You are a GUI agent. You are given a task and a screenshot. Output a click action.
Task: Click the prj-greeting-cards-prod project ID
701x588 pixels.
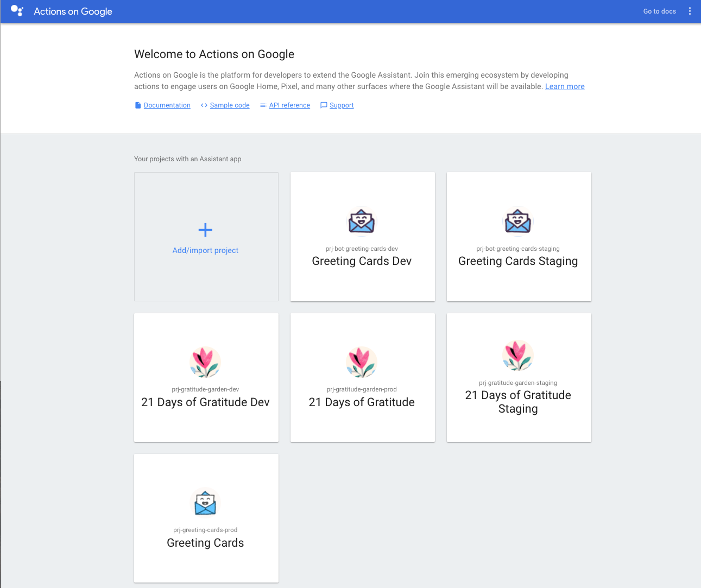click(x=205, y=530)
